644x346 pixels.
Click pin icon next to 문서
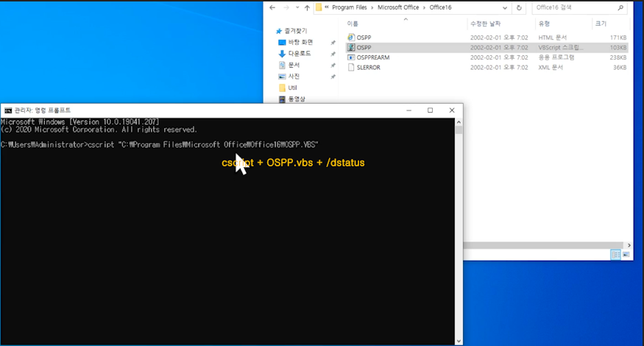click(333, 66)
